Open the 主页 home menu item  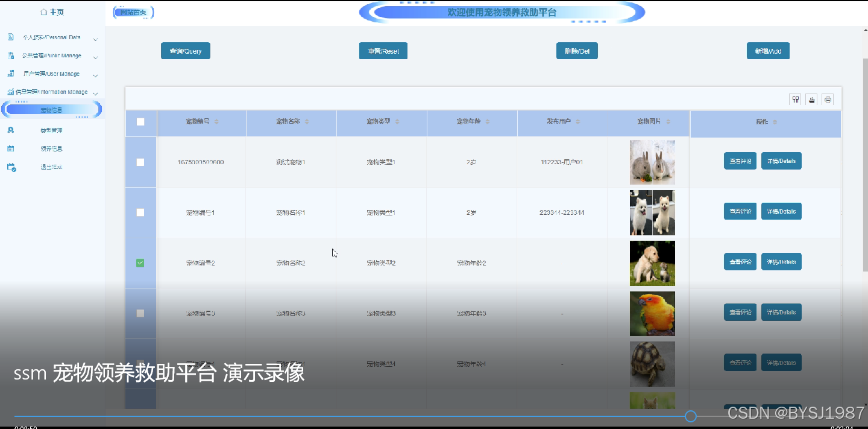pos(52,12)
